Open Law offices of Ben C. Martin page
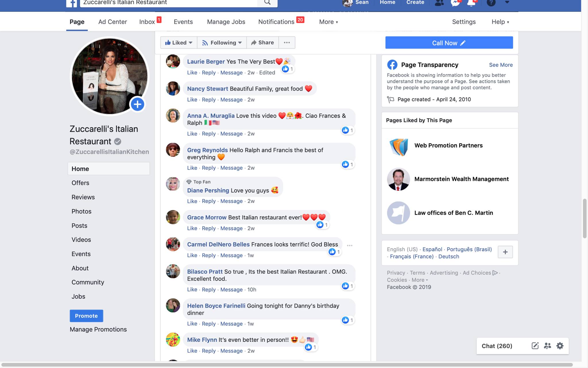Viewport: 588px width, 368px height. pos(454,213)
